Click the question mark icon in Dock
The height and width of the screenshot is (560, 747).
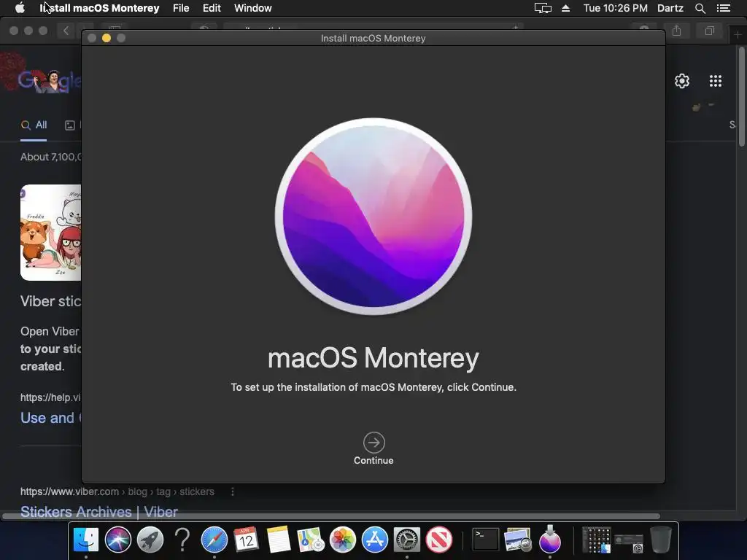point(182,540)
